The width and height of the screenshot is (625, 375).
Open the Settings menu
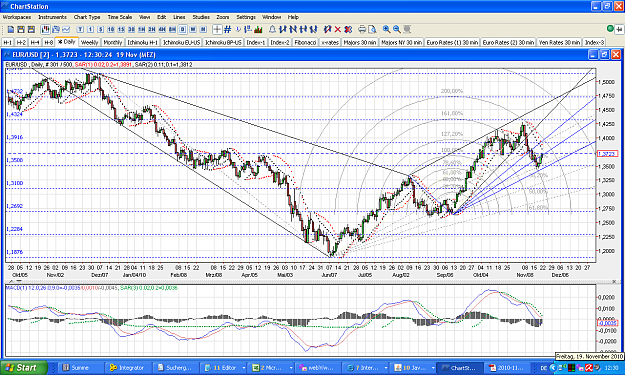[246, 17]
